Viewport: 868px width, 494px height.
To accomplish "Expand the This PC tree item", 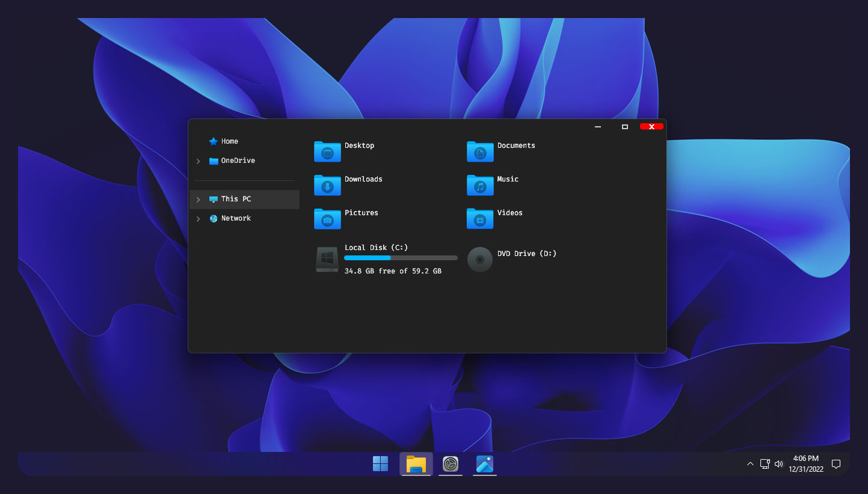I will 199,200.
